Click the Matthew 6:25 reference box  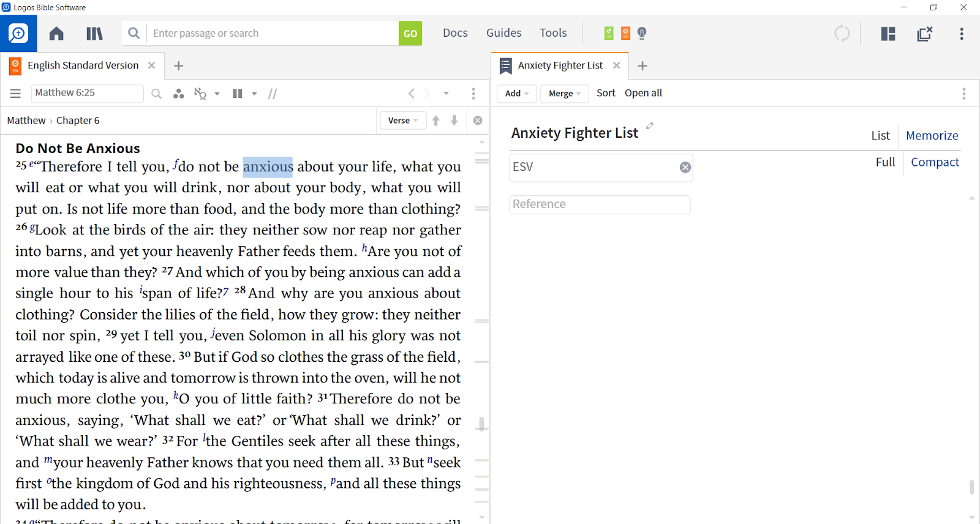(x=87, y=93)
